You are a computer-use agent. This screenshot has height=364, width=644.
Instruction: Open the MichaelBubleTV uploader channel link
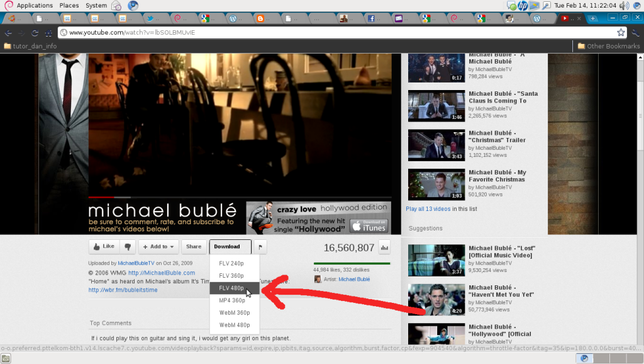(136, 263)
